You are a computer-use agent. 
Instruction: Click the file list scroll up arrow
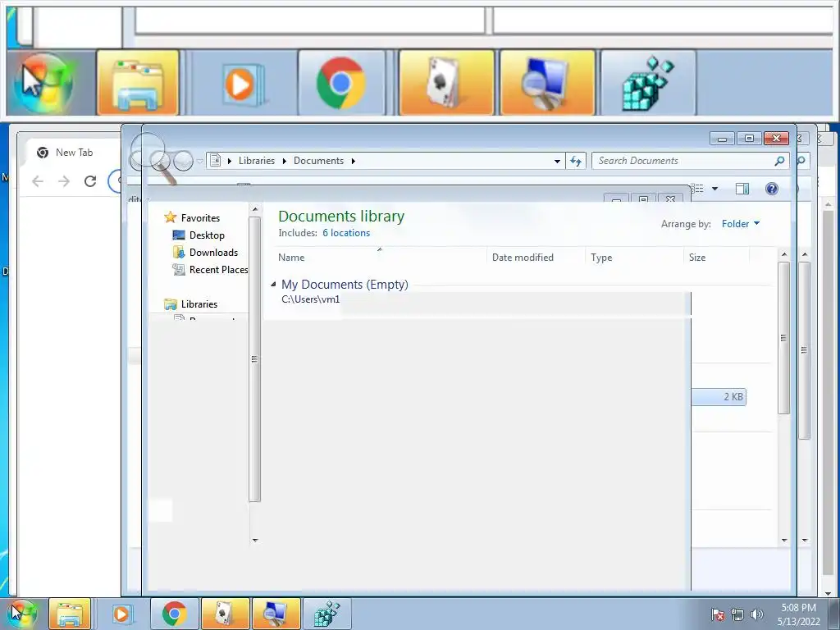[784, 254]
